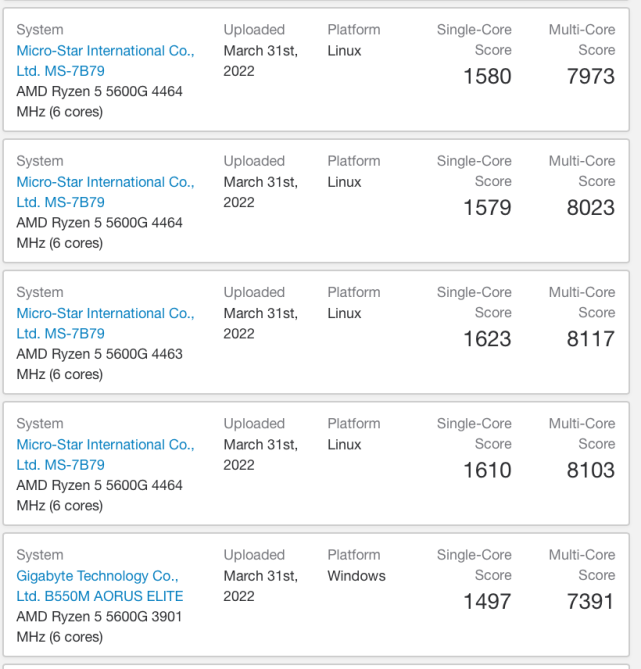Click the Windows platform text

[x=356, y=576]
